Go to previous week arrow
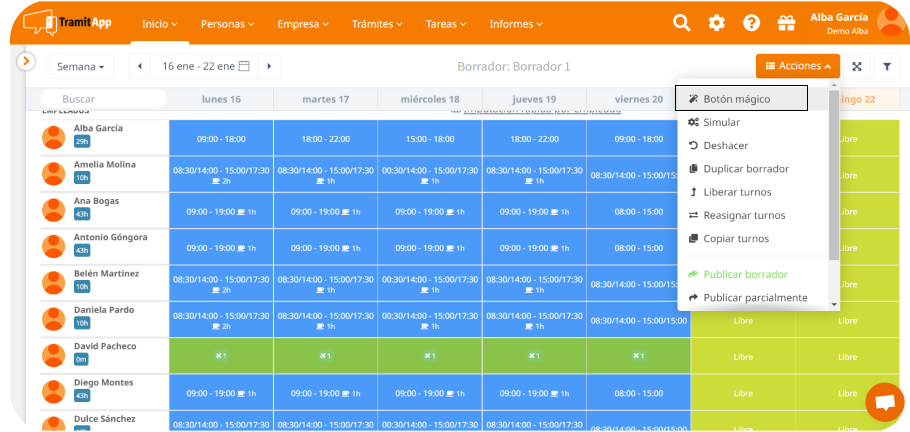This screenshot has width=910, height=432. coord(140,67)
